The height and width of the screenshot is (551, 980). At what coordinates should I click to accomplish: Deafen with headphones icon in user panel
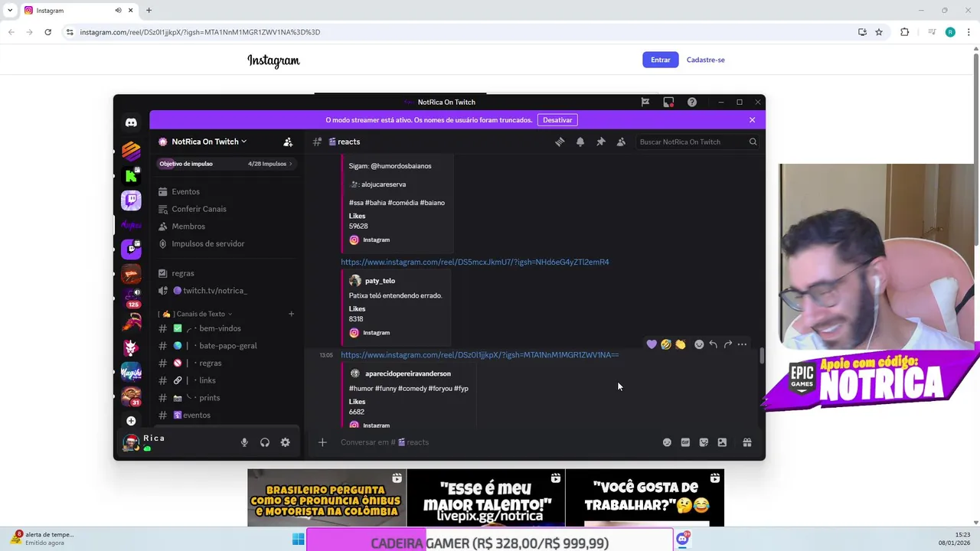coord(265,442)
